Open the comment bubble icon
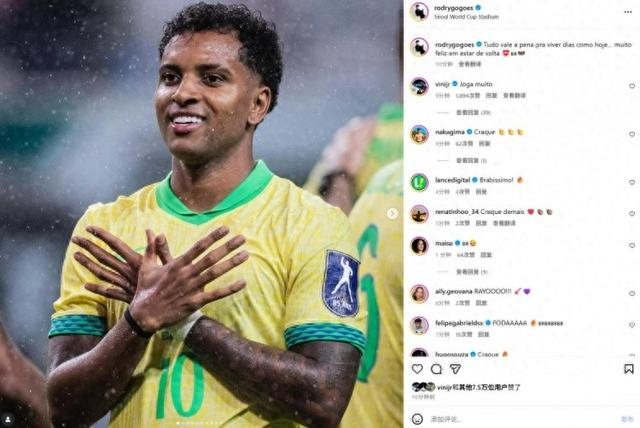 (x=436, y=369)
